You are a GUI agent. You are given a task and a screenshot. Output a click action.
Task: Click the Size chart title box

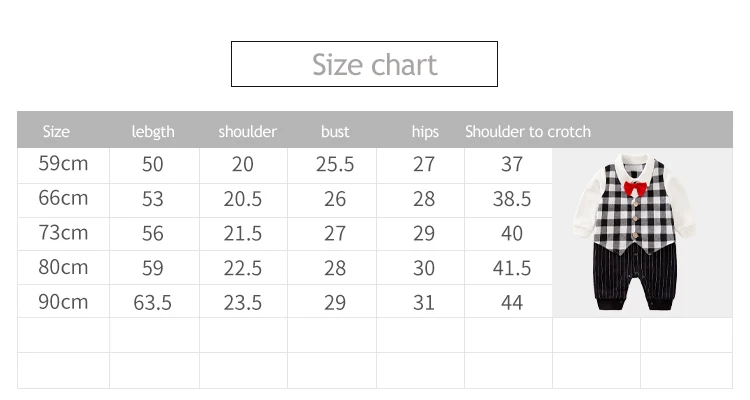(x=364, y=64)
